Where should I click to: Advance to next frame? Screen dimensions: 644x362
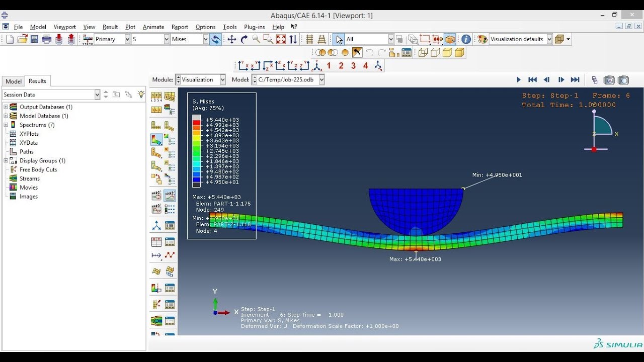tap(561, 79)
